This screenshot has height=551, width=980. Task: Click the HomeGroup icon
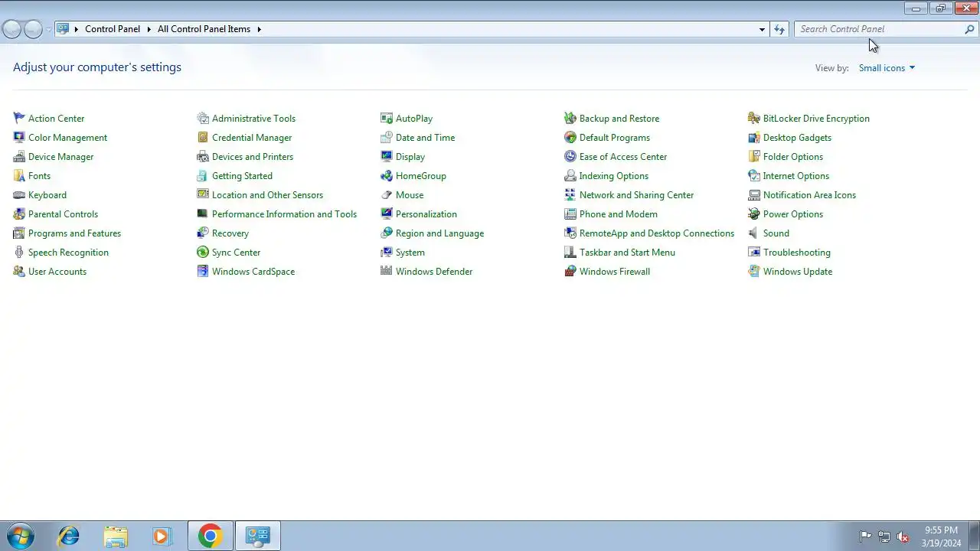tap(387, 175)
